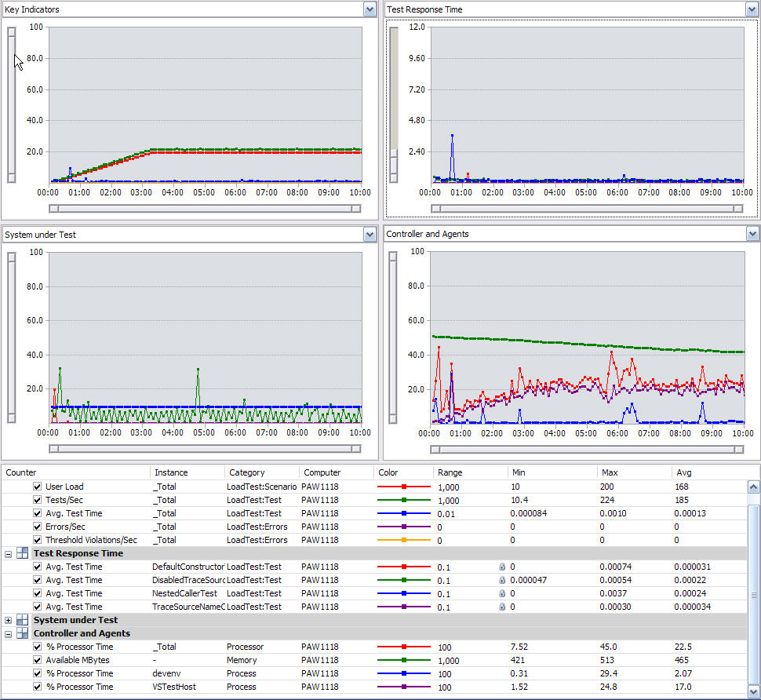
Task: Click the LoadTest:Scenario category cell
Action: (x=261, y=487)
